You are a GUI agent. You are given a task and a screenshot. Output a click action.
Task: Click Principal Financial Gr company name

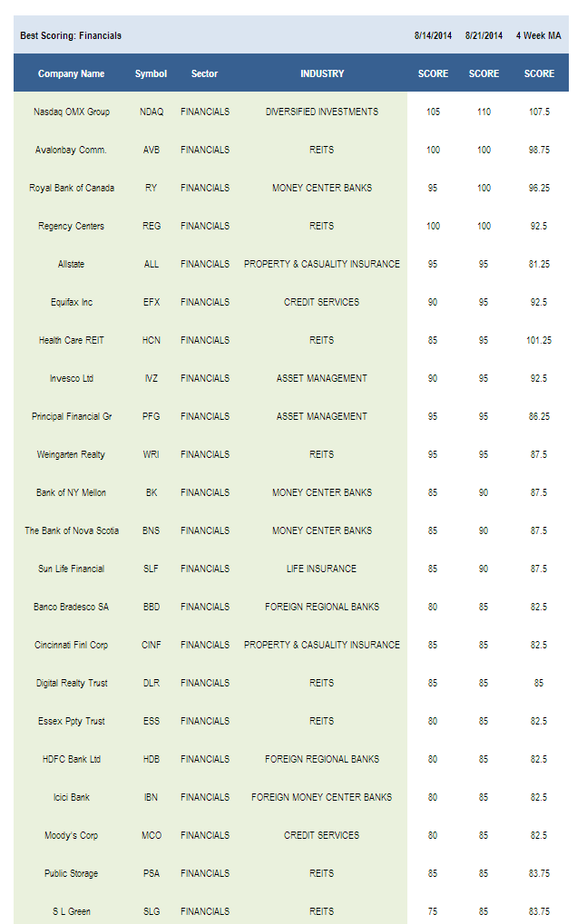(72, 416)
